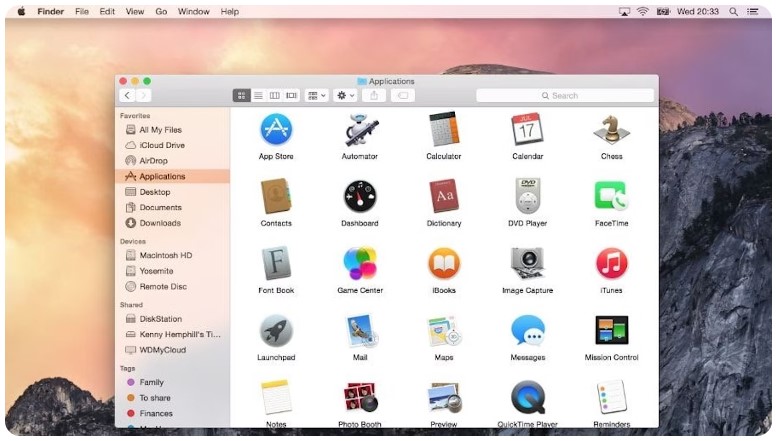Open the Finder menu
The height and width of the screenshot is (441, 776).
coord(50,11)
